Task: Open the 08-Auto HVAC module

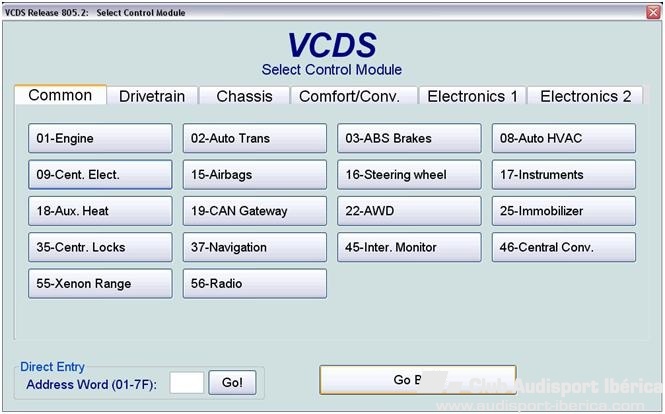Action: 564,138
